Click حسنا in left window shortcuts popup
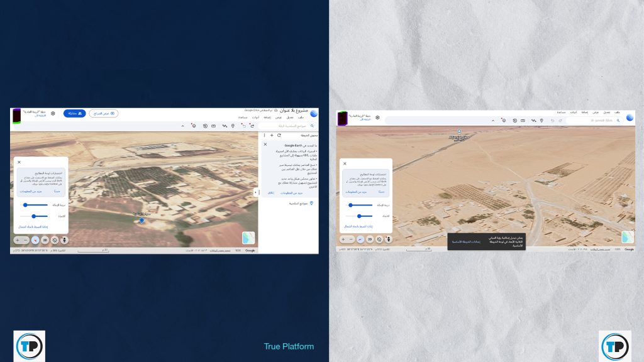 (x=57, y=191)
